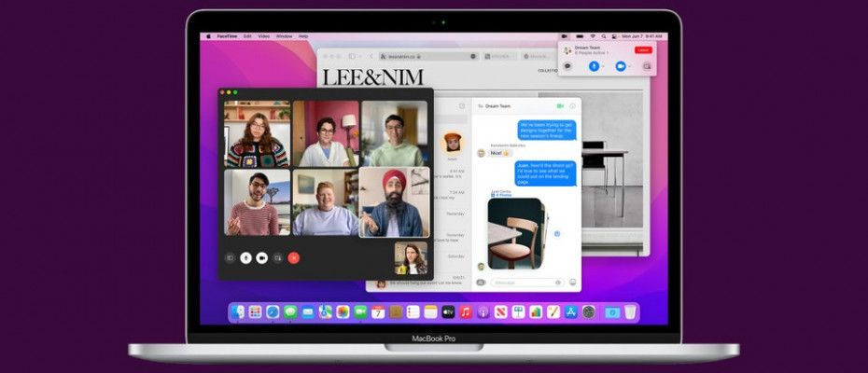Open Calendar in the Dock
Screen dimensions: 868x373
[x=378, y=311]
